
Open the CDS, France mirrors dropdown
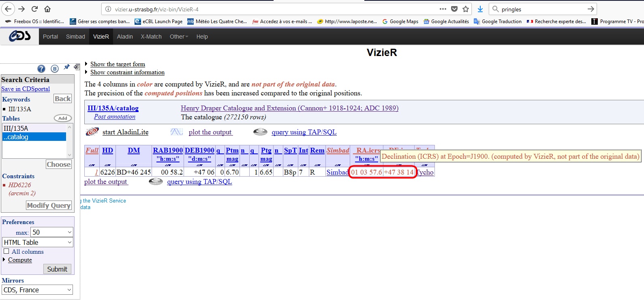tap(38, 290)
